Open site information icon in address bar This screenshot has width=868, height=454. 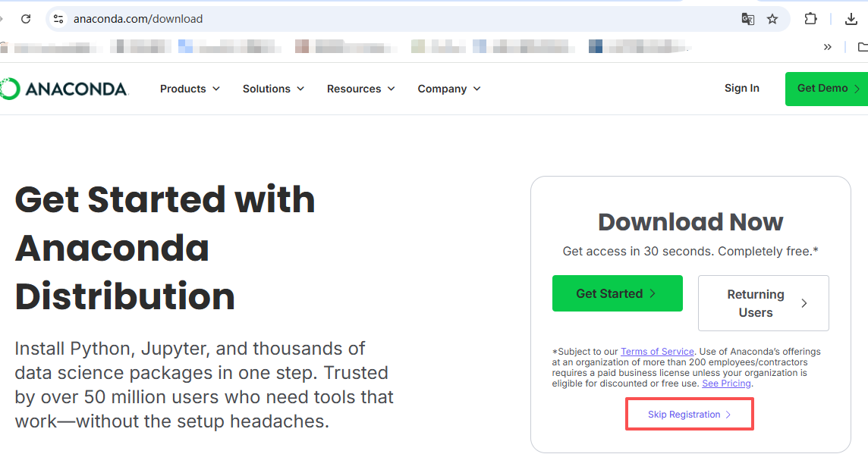58,19
